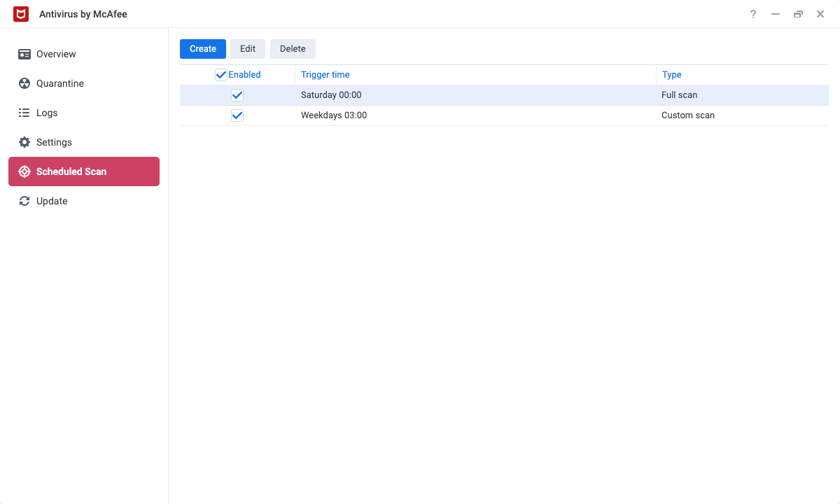
Task: Click the Enabled column header label
Action: point(244,75)
